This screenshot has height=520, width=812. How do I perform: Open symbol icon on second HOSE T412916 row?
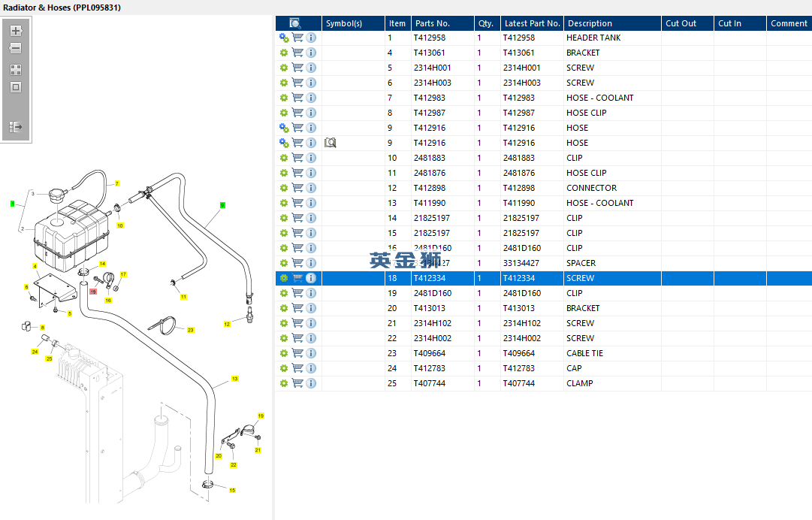pyautogui.click(x=331, y=143)
